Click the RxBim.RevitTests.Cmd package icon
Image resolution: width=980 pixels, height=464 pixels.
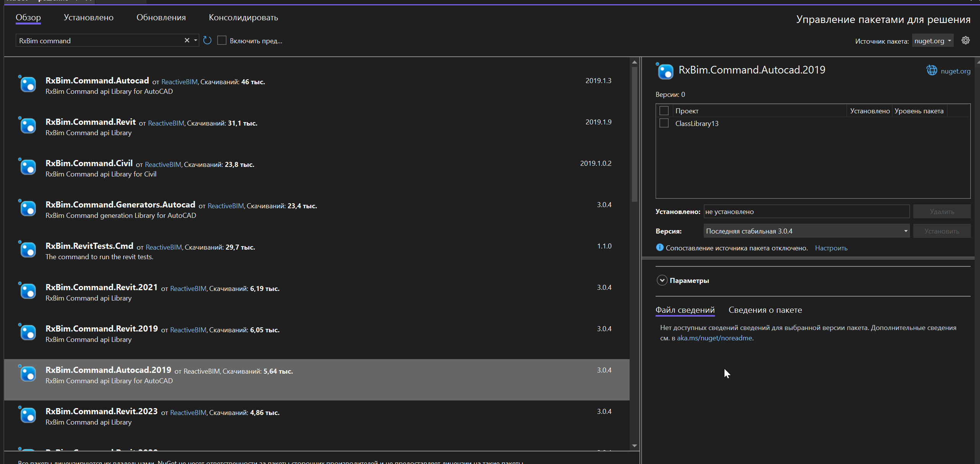point(28,250)
